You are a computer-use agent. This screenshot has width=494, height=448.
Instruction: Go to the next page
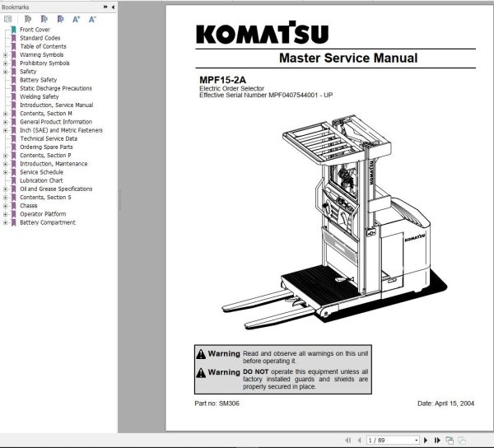(426, 440)
